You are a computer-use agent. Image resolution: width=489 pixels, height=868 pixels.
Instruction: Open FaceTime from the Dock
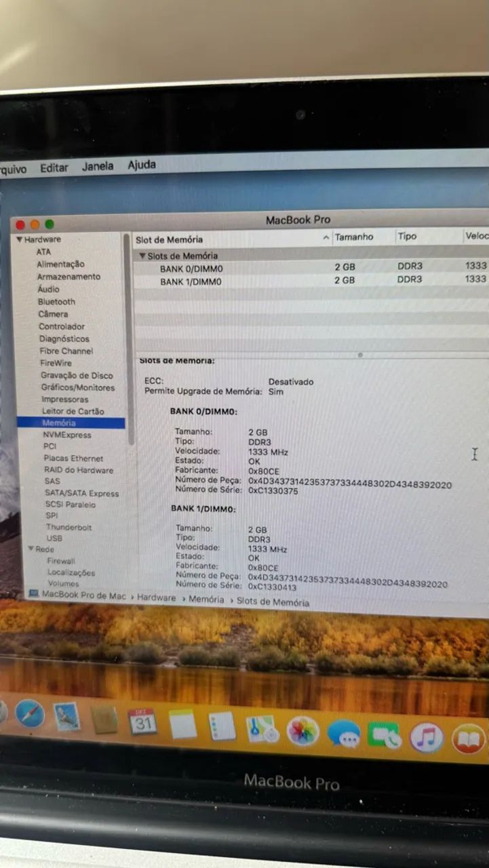pyautogui.click(x=385, y=736)
